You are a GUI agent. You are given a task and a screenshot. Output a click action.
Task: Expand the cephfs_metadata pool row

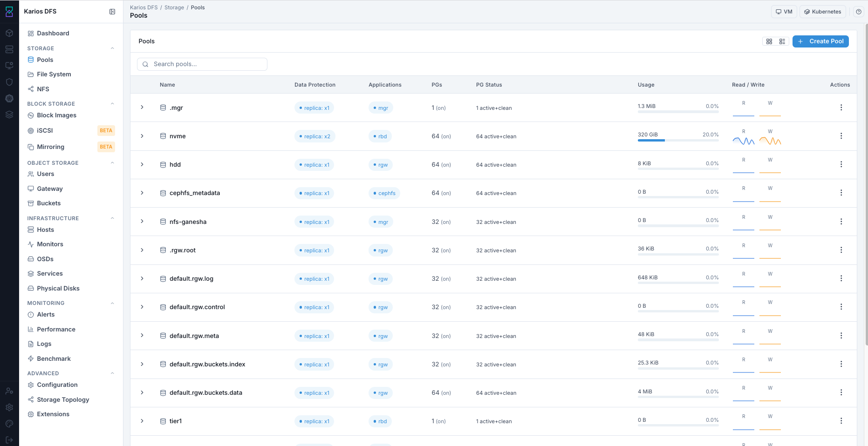tap(142, 193)
